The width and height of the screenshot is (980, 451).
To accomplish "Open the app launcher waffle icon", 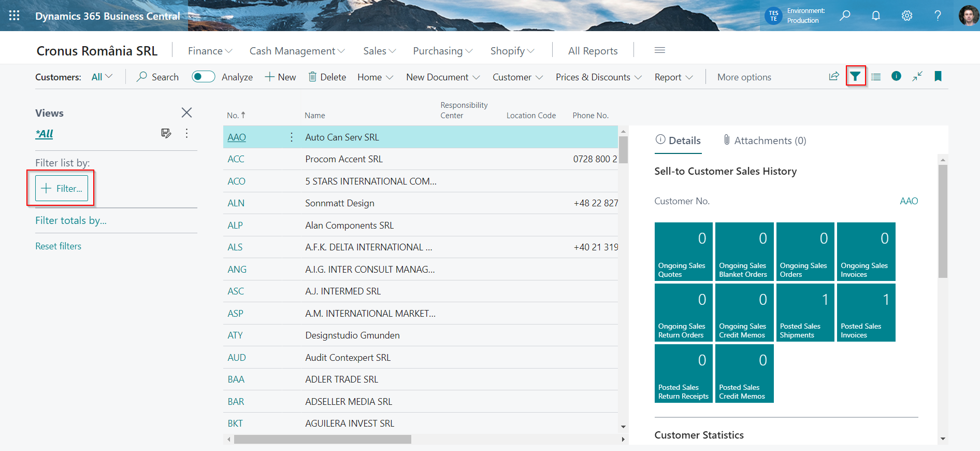I will (x=15, y=16).
